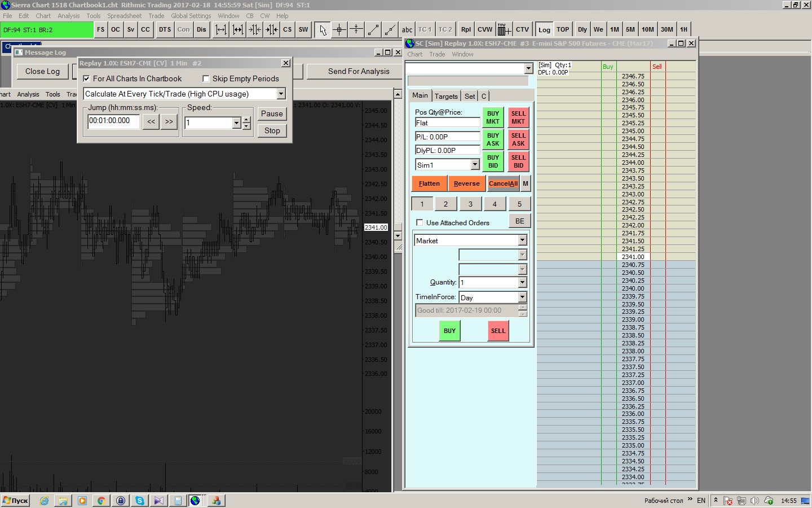
Task: Open the Analysis menu in main menubar
Action: pyautogui.click(x=69, y=16)
